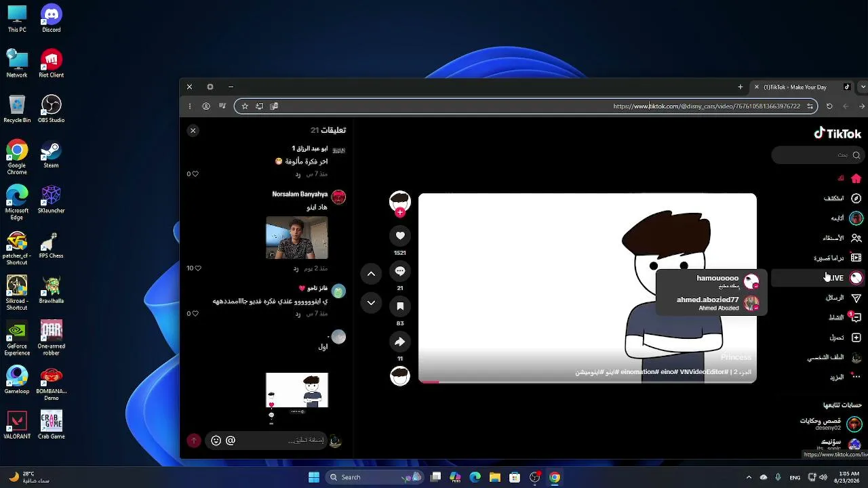Image resolution: width=868 pixels, height=488 pixels.
Task: Go to previous video with up arrow
Action: point(371,274)
